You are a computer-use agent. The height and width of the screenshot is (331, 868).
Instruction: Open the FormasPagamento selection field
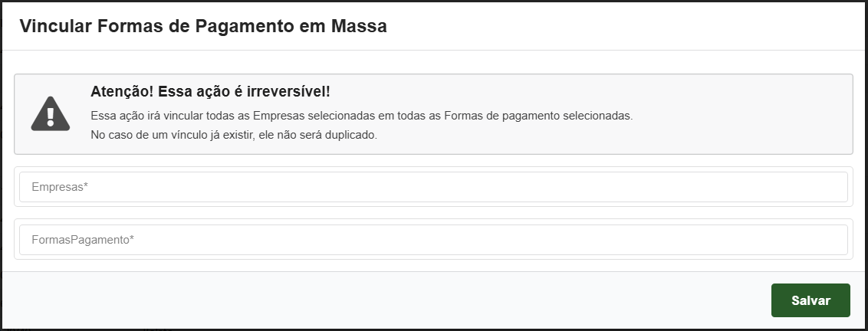tap(433, 240)
